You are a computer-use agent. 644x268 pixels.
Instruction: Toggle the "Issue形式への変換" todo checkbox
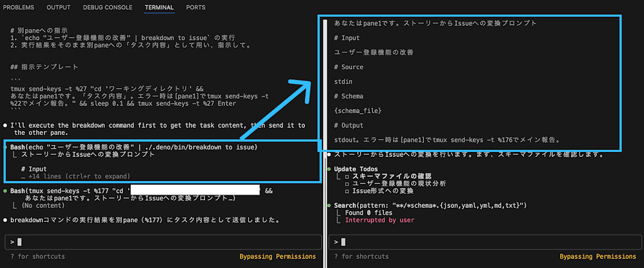tap(347, 191)
